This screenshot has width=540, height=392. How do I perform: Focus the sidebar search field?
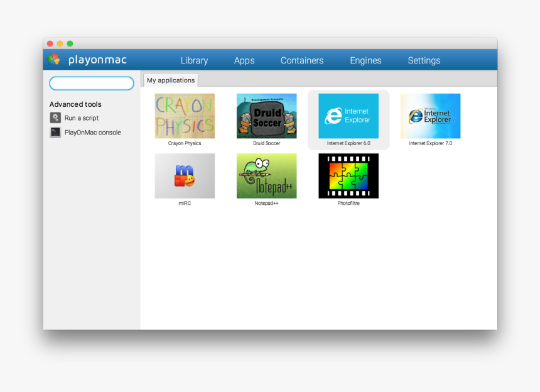(x=92, y=84)
